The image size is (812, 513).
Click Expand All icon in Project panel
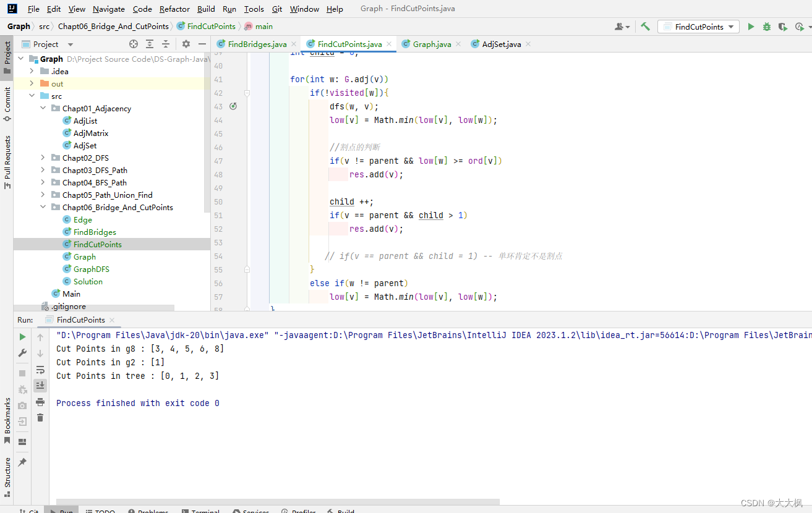(x=150, y=44)
